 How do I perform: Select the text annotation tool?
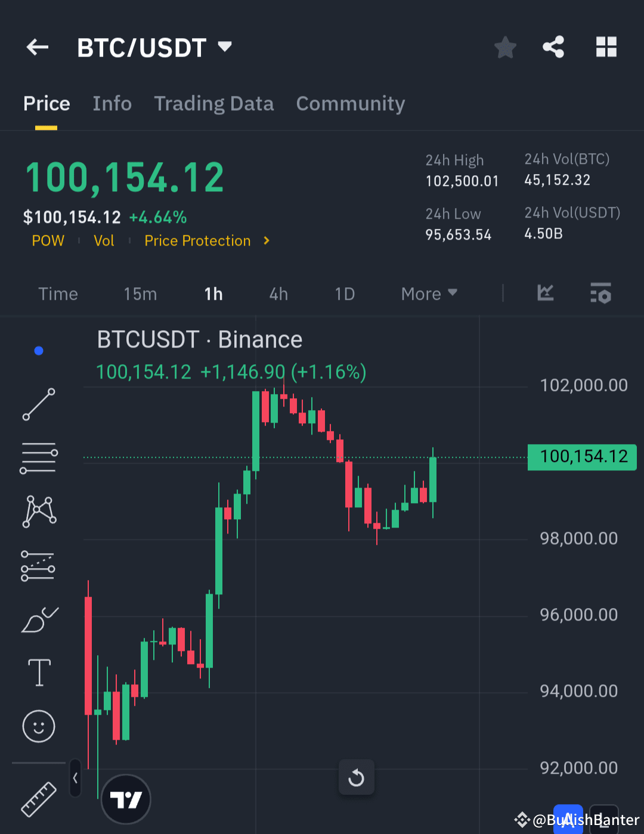tap(38, 672)
